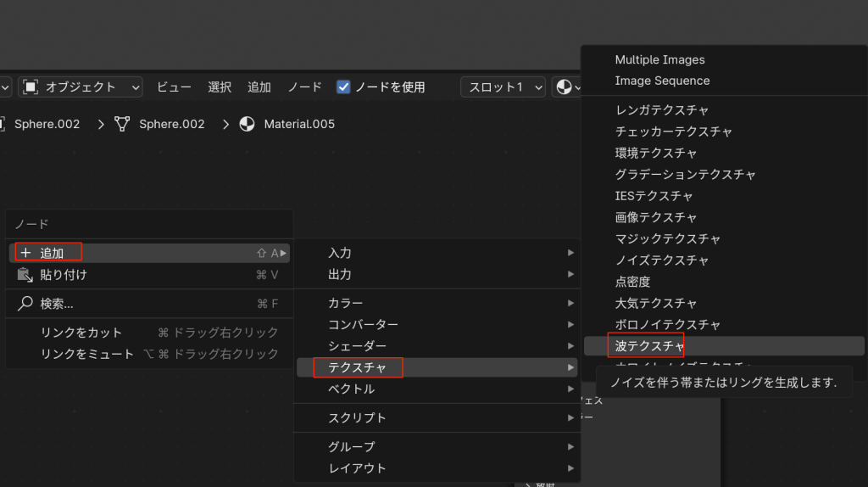Click リンクをカット in context menu
Image resolution: width=868 pixels, height=487 pixels.
pos(81,333)
